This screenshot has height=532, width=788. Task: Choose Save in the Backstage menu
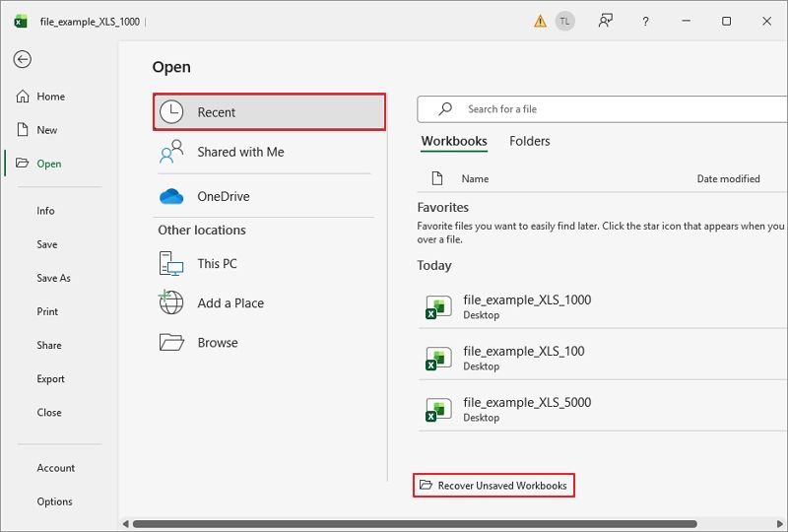[46, 244]
